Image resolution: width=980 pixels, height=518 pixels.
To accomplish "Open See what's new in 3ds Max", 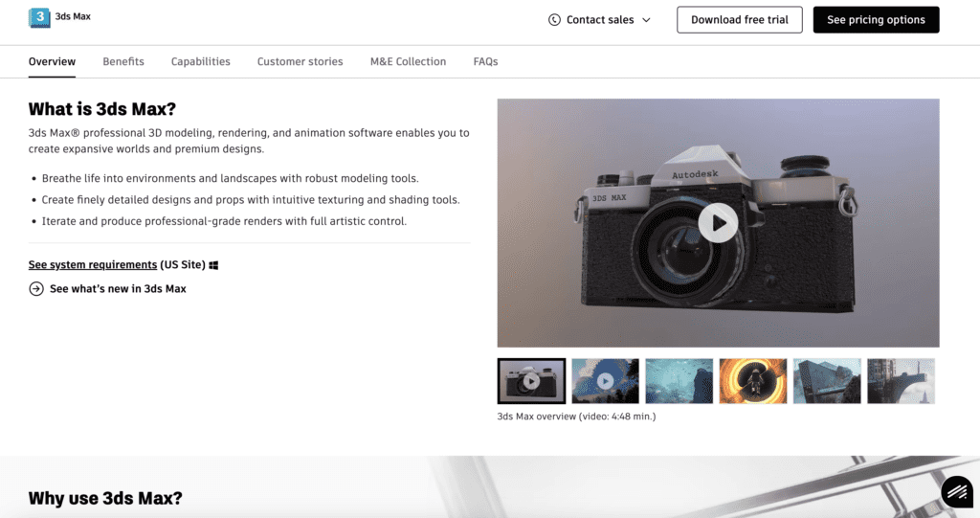I will click(x=118, y=288).
